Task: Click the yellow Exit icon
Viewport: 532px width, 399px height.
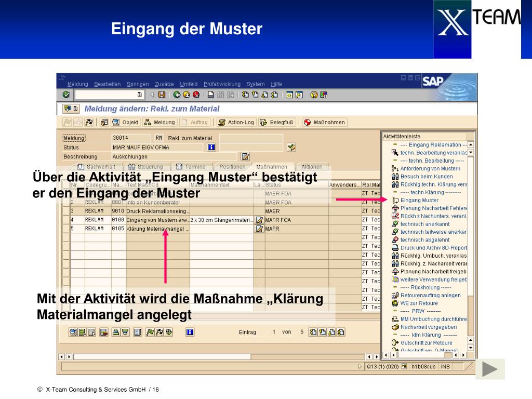Action: click(187, 95)
